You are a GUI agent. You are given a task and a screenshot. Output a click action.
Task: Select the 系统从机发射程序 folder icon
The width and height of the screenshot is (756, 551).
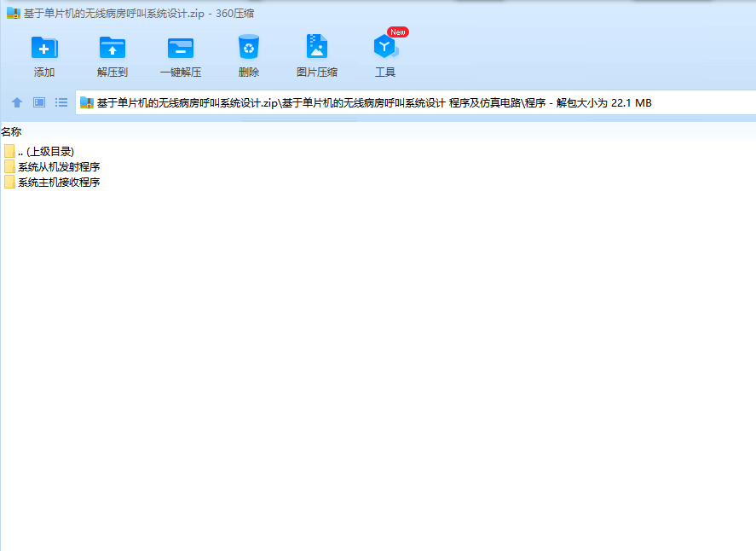click(9, 167)
